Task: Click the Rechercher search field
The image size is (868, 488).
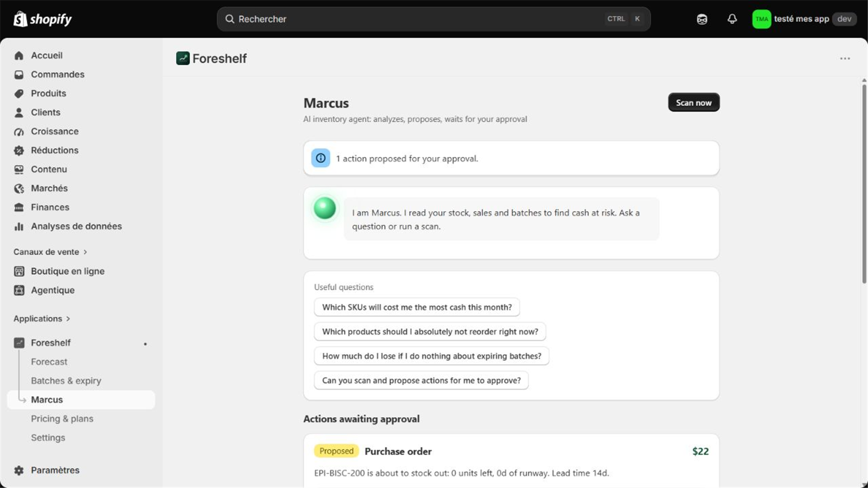Action: coord(433,19)
